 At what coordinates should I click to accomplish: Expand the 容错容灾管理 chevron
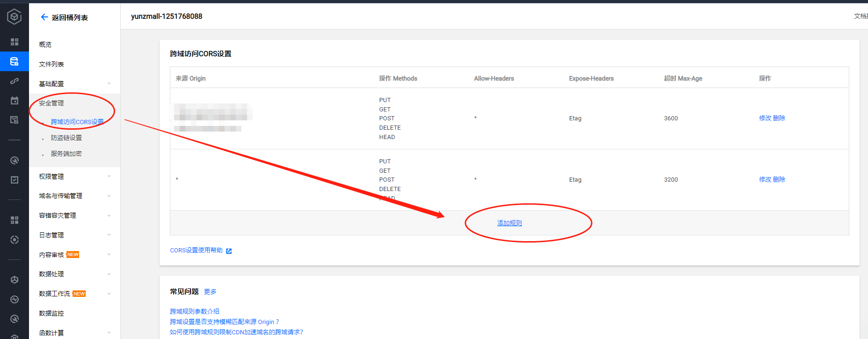tap(109, 216)
